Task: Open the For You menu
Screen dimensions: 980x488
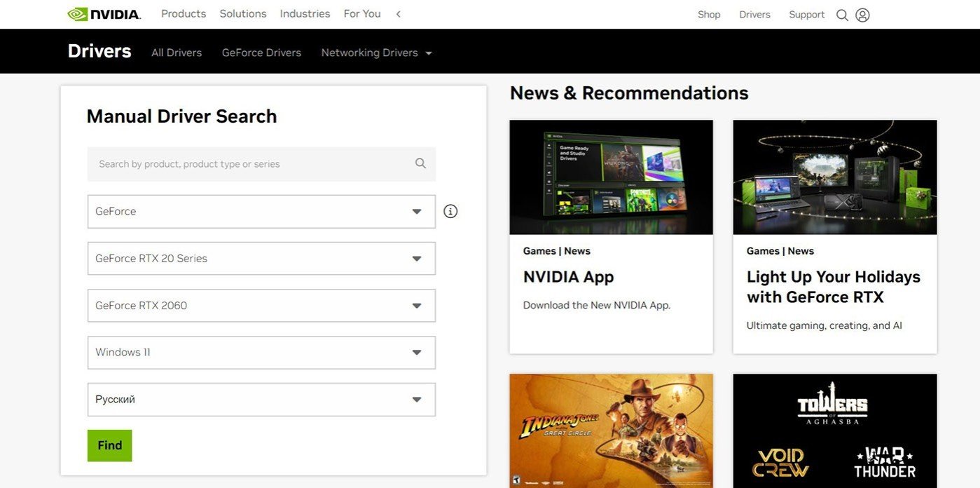Action: pos(362,14)
